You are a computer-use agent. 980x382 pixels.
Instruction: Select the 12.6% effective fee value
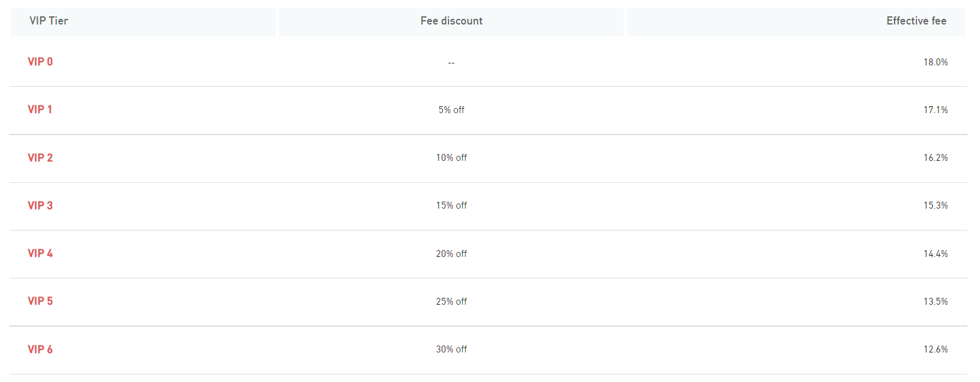(x=935, y=349)
